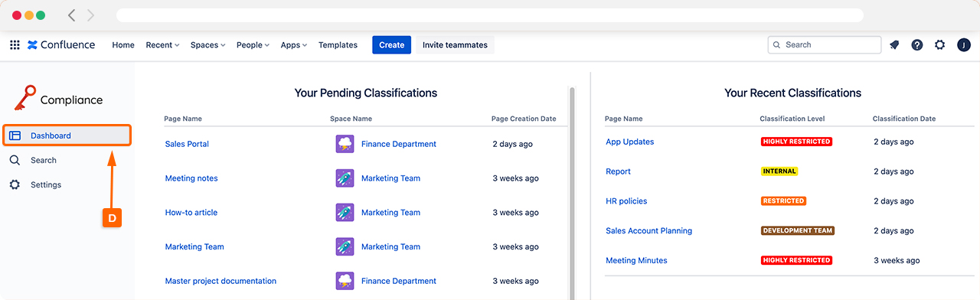
Task: Click the Confluence logo
Action: (x=61, y=45)
